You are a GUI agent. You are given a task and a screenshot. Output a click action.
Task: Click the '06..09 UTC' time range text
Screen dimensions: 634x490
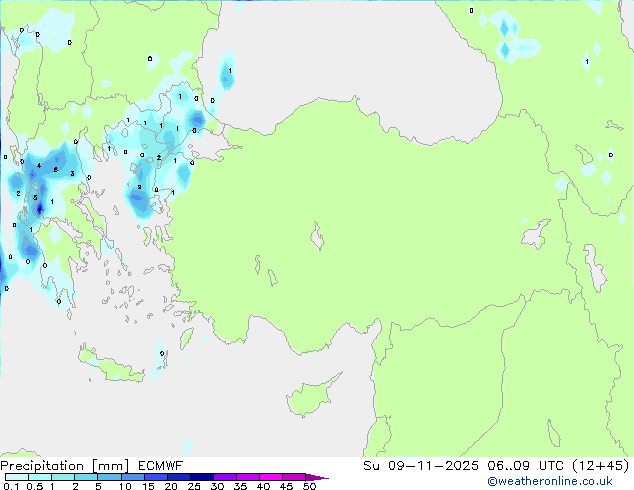(526, 466)
